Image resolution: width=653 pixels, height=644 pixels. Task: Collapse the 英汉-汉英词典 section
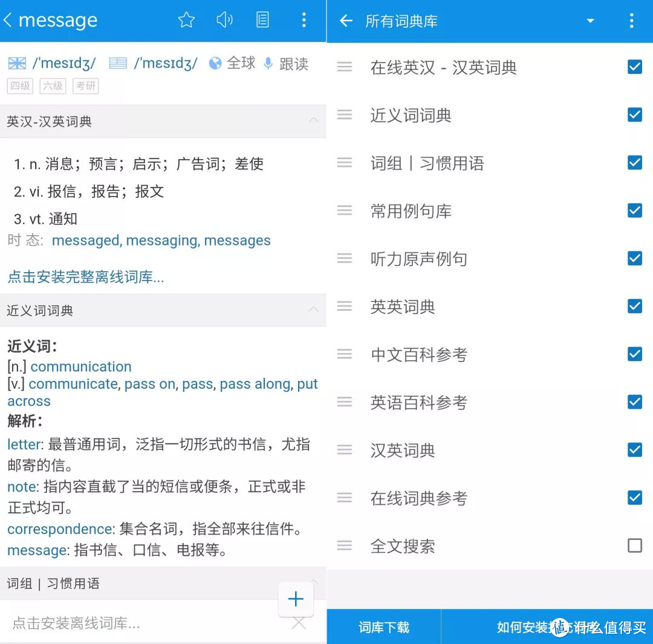pos(314,120)
